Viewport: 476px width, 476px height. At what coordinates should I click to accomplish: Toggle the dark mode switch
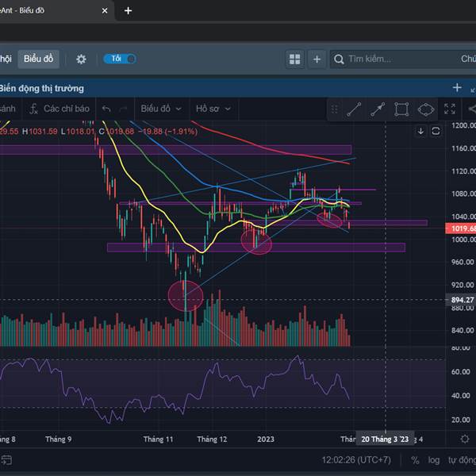click(x=120, y=59)
